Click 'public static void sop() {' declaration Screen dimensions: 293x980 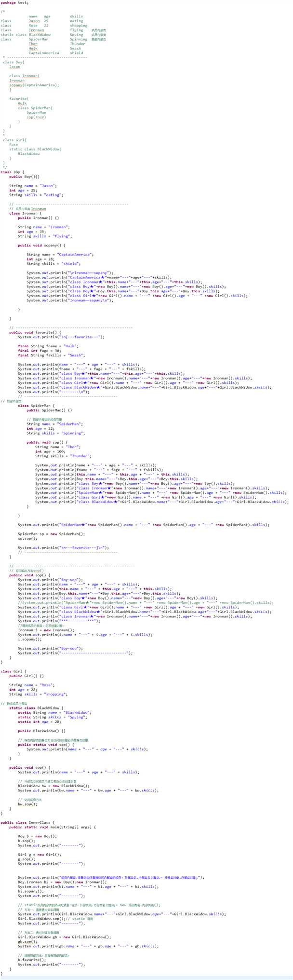46,745
